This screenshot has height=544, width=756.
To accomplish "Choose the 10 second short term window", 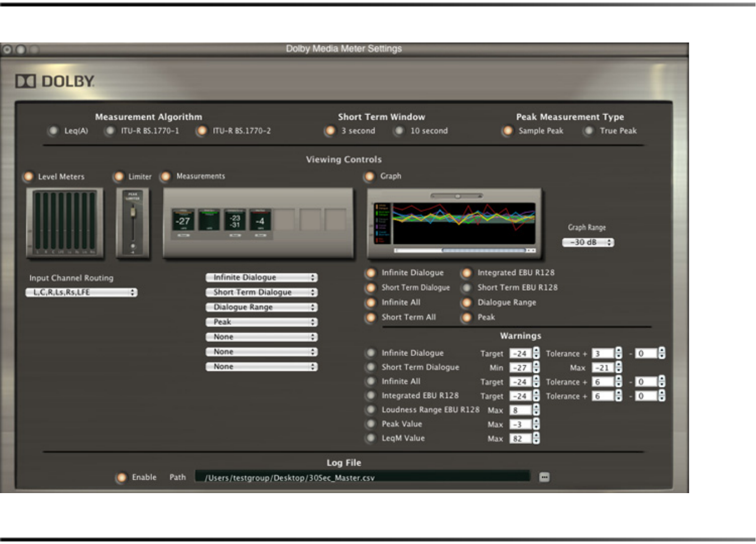I will tap(398, 131).
